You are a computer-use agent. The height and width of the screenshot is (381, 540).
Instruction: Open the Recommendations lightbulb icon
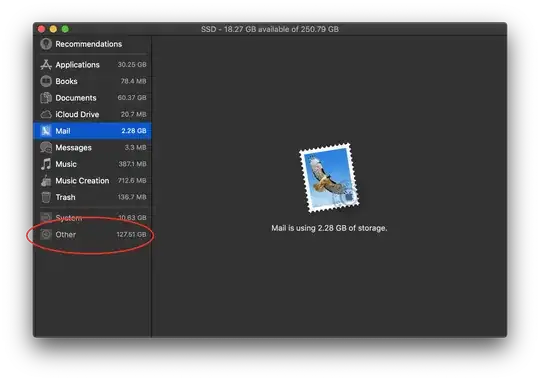(46, 44)
